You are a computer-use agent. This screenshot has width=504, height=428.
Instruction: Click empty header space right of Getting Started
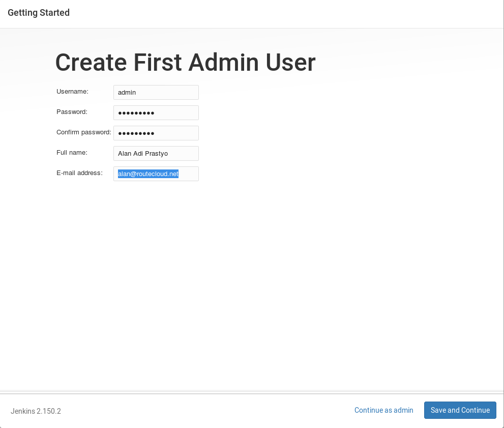tap(283, 13)
